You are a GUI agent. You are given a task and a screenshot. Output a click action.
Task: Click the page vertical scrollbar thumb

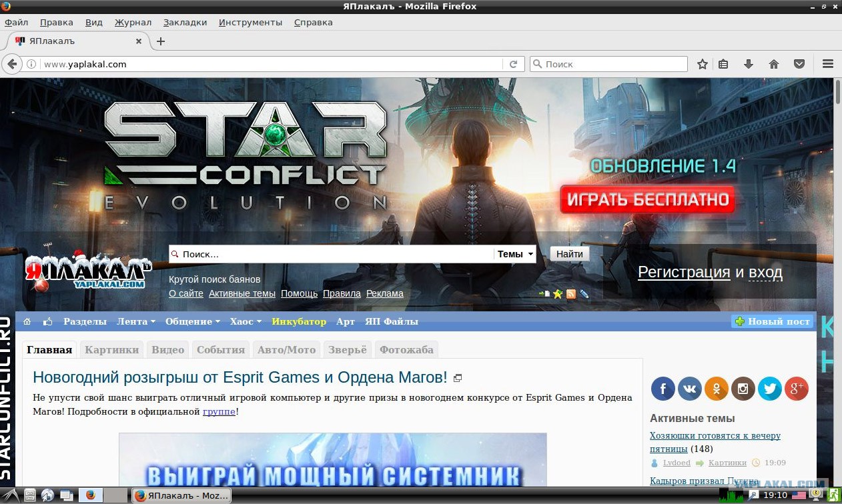(x=838, y=92)
